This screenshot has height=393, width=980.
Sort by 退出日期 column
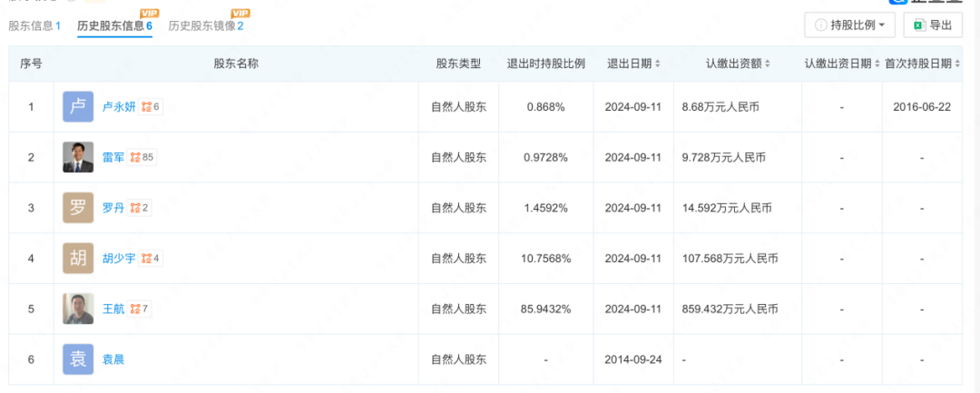coord(633,64)
